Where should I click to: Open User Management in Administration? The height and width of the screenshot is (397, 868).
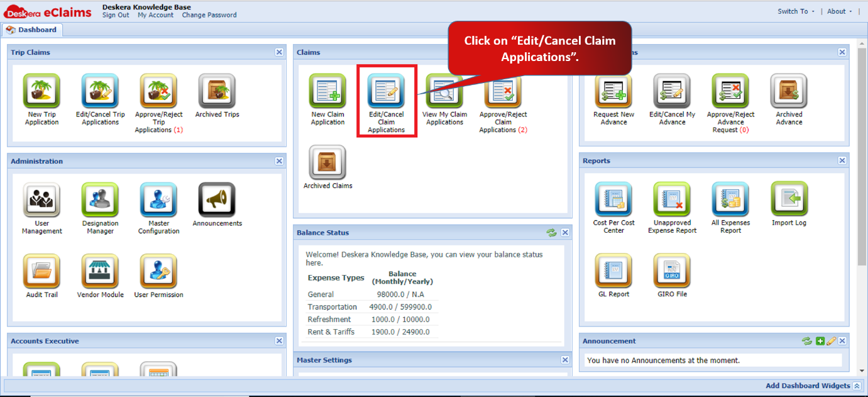(x=41, y=201)
